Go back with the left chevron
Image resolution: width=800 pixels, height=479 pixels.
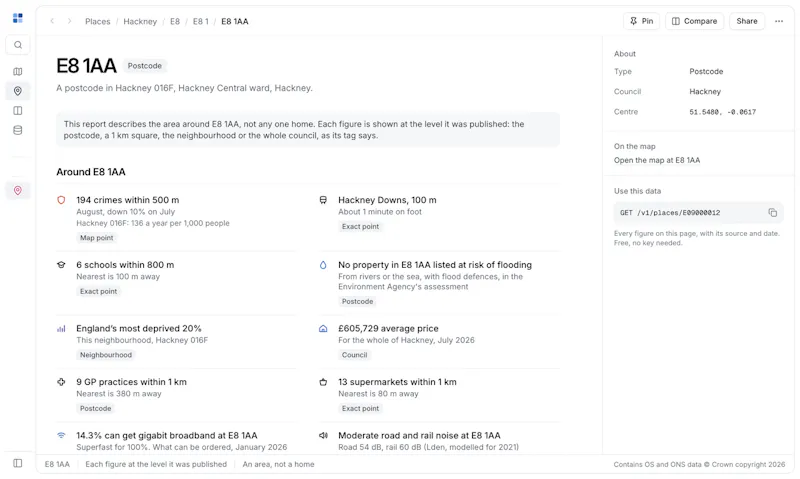tap(52, 21)
